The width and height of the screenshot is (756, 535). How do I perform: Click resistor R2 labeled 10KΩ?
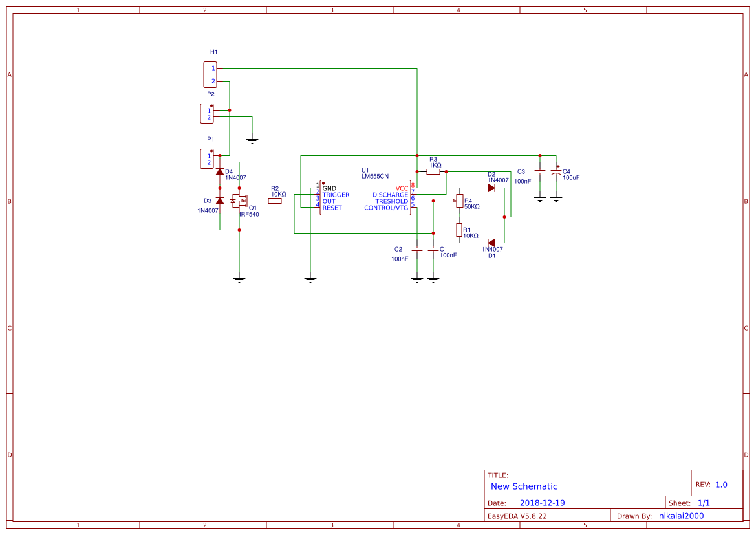coord(276,201)
